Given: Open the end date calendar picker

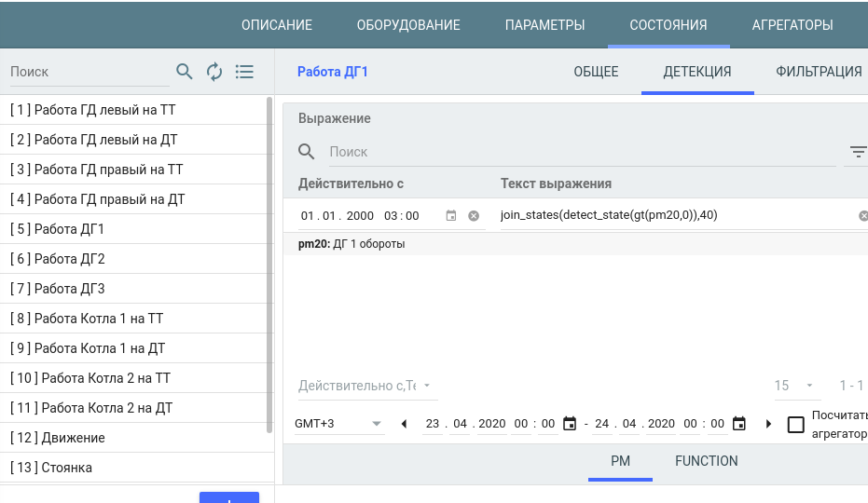Looking at the screenshot, I should tap(739, 424).
